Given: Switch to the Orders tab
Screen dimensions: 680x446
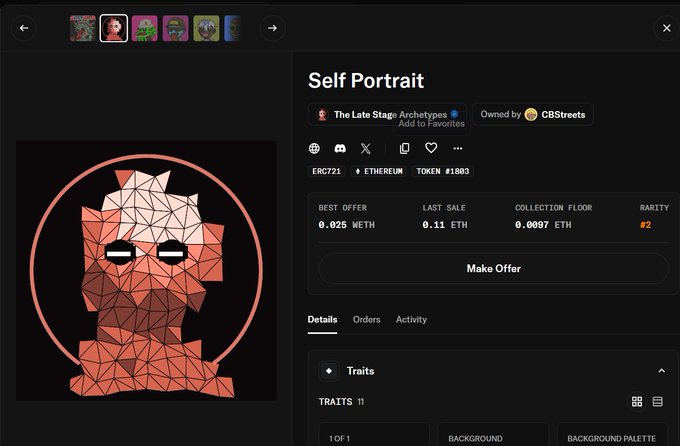Looking at the screenshot, I should [x=366, y=320].
